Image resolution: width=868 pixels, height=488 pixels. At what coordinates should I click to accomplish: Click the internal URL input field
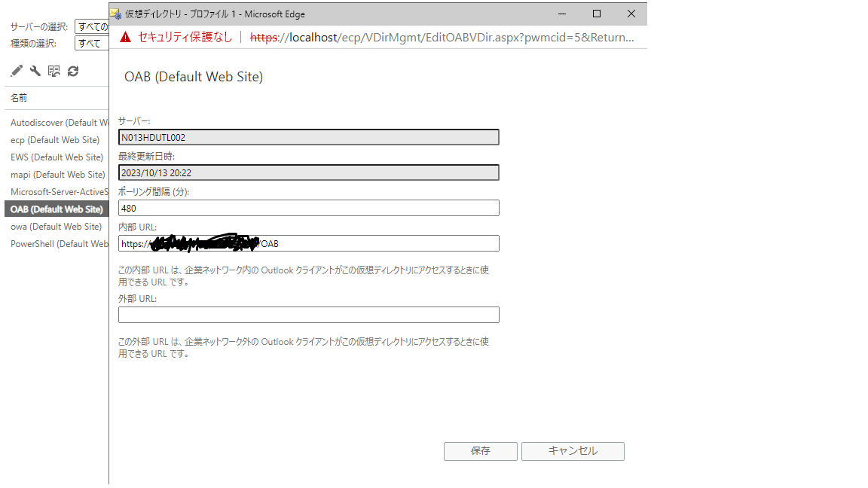[x=308, y=243]
